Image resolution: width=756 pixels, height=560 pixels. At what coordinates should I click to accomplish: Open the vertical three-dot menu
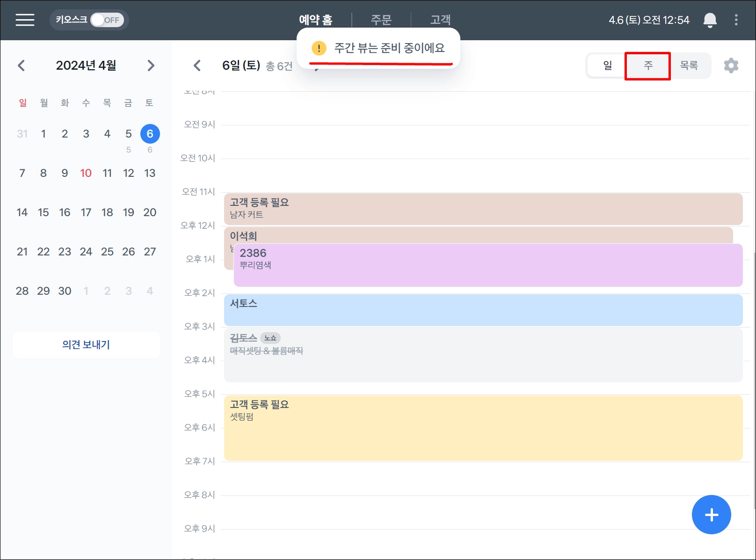(736, 20)
